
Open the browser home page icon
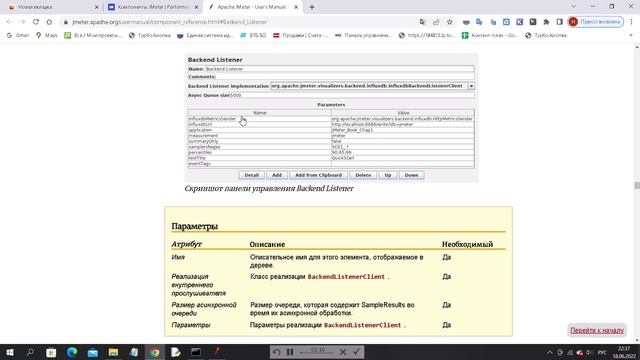click(49, 22)
